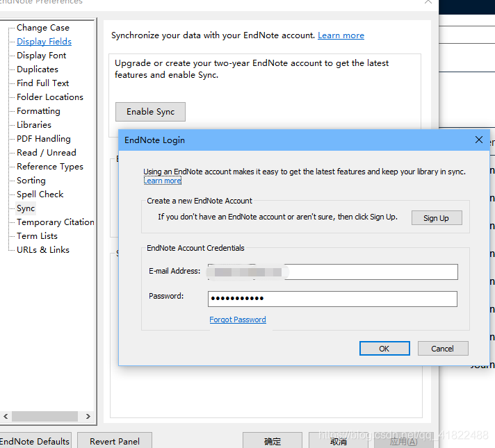Open the Forgot Password link
The image size is (495, 448).
pos(238,320)
